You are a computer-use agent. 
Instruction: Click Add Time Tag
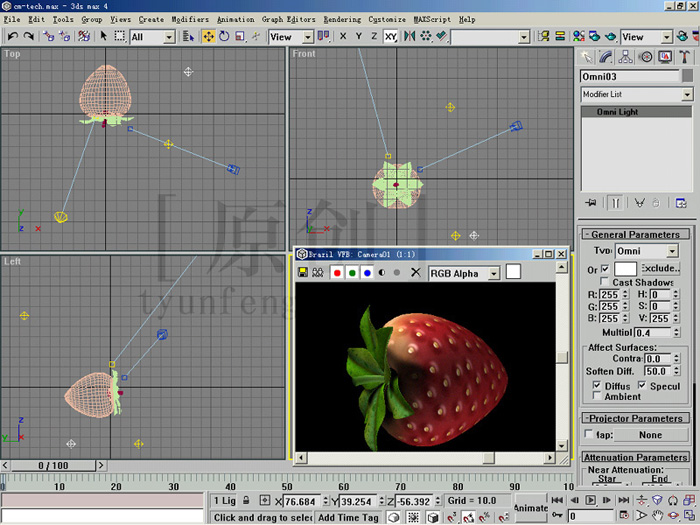tap(348, 517)
